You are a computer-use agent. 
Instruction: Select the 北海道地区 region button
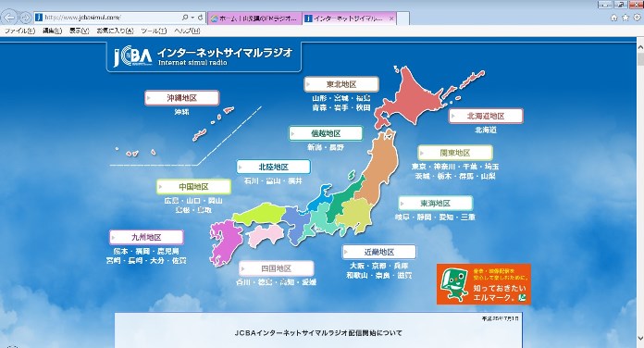[x=486, y=116]
